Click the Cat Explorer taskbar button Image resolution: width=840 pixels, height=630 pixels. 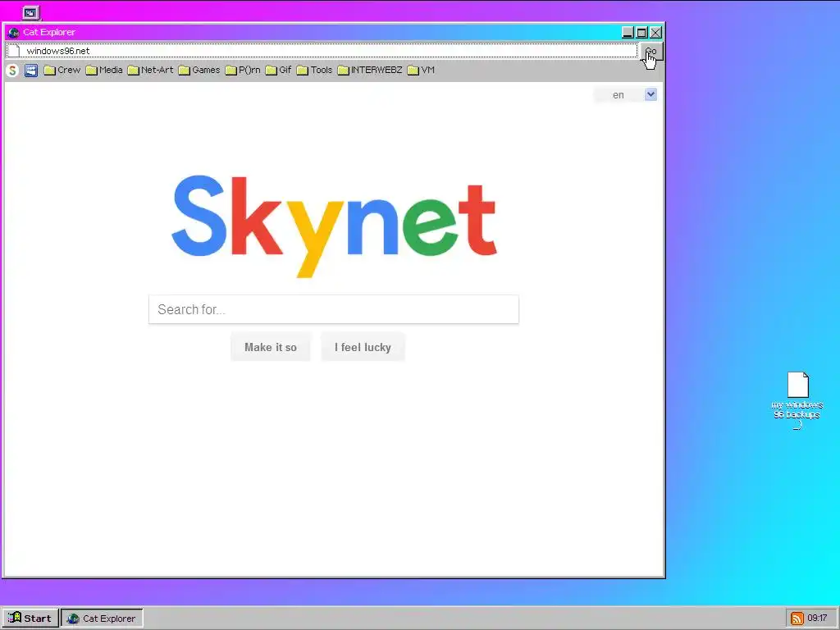(x=102, y=619)
